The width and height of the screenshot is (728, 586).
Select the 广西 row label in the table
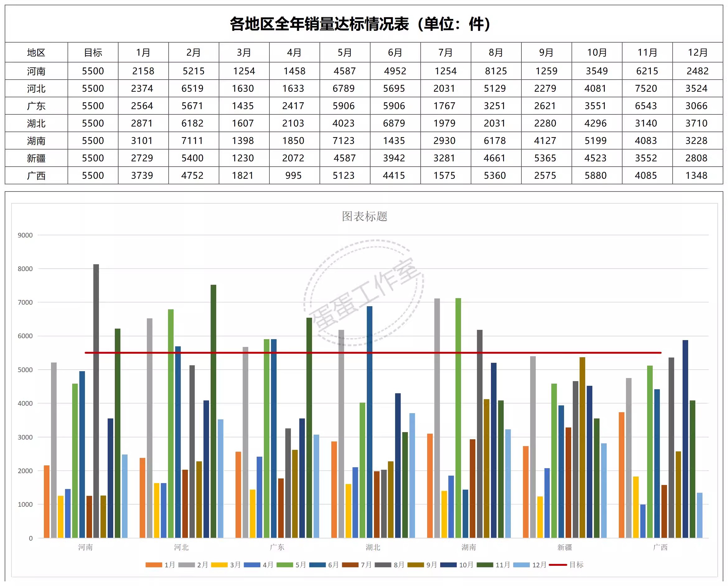tap(36, 176)
